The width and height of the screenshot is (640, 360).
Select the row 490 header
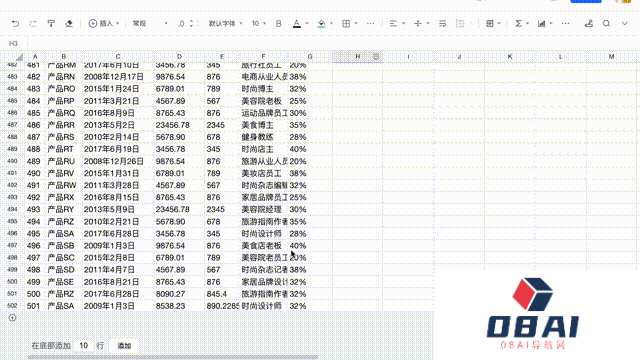coord(12,161)
